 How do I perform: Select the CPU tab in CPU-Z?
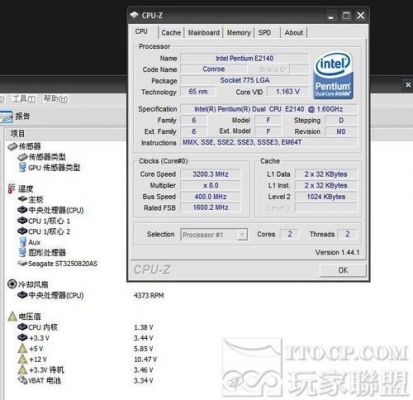141,32
